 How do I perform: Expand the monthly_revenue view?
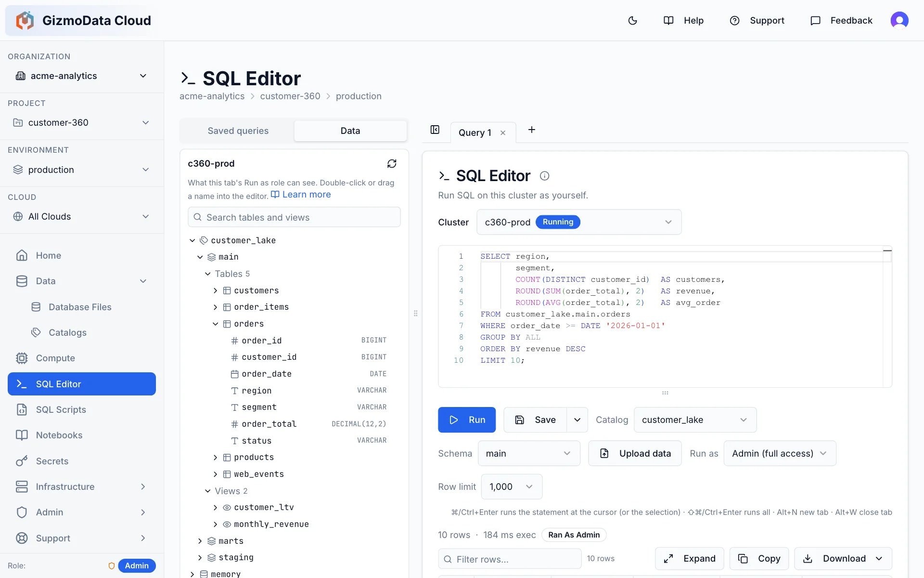point(215,524)
